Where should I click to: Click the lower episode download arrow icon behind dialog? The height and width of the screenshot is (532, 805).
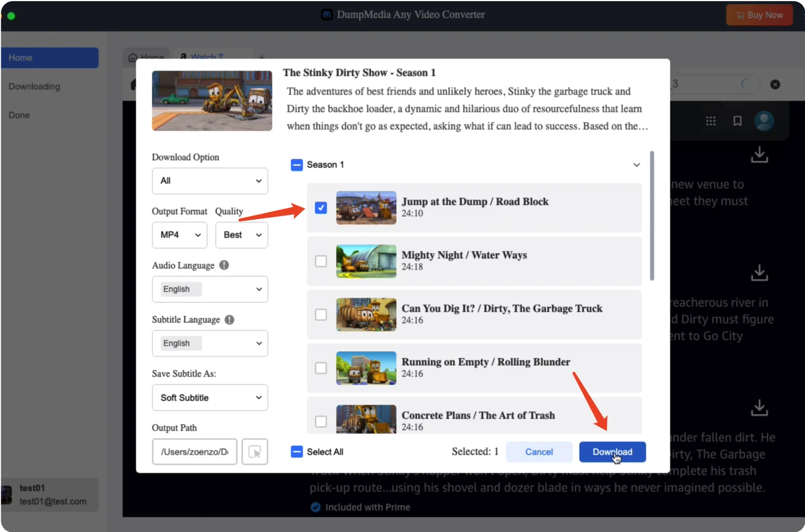pyautogui.click(x=760, y=408)
